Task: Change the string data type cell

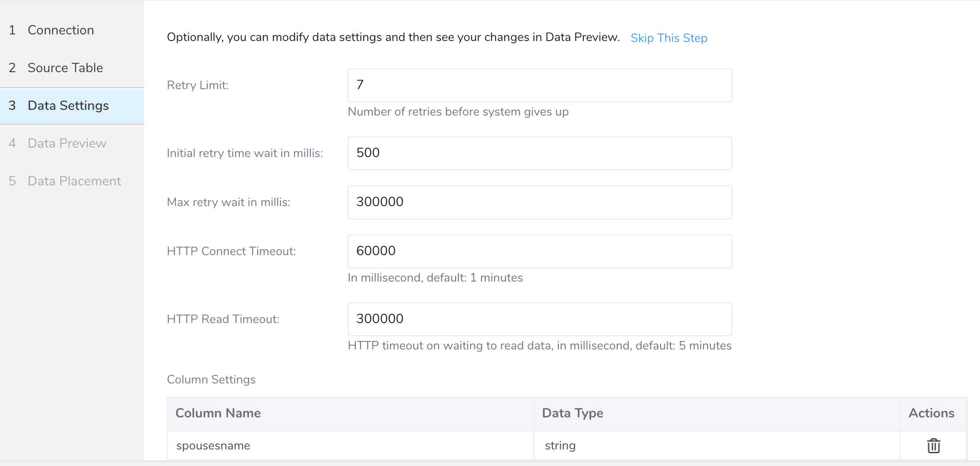Action: [560, 446]
